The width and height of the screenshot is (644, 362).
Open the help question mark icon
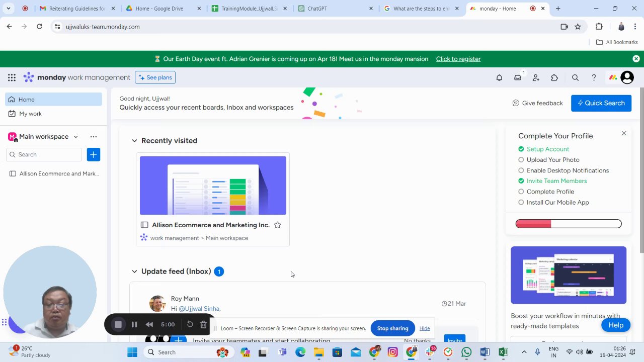pos(594,77)
